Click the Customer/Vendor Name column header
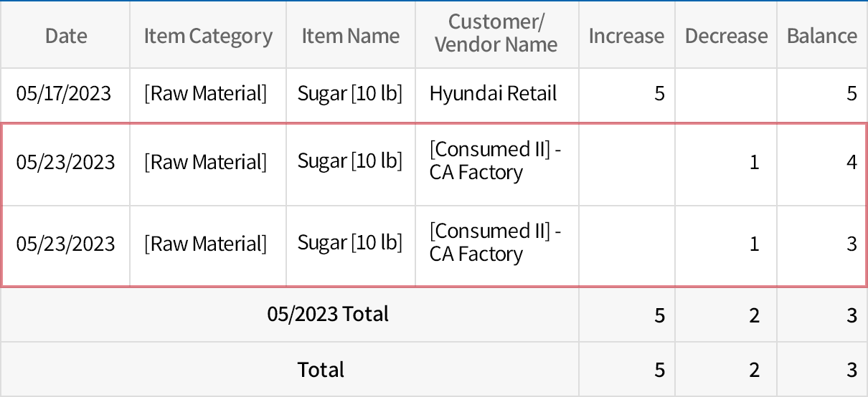The height and width of the screenshot is (397, 868). point(496,34)
